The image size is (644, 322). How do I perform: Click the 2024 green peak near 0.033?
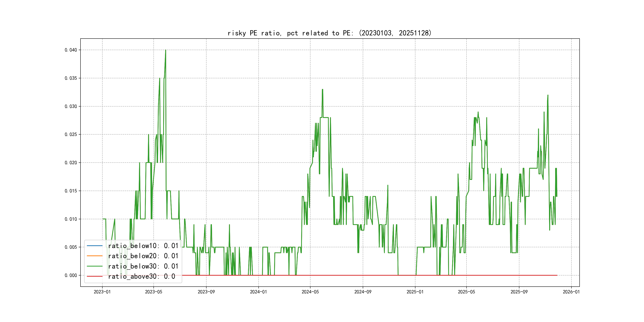(323, 89)
